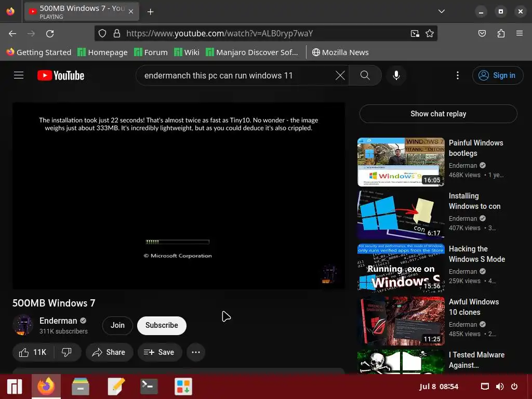Go back with the browser back arrow
Image resolution: width=532 pixels, height=399 pixels.
pos(12,33)
